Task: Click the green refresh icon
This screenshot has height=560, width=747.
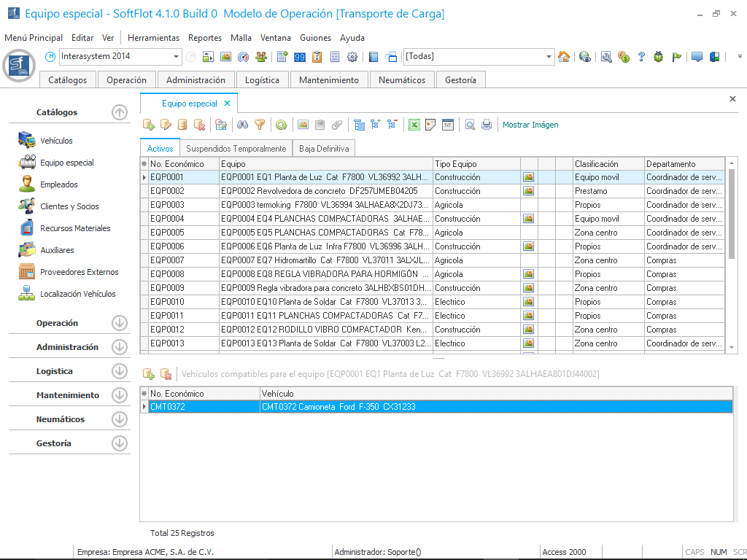Action: [x=281, y=125]
